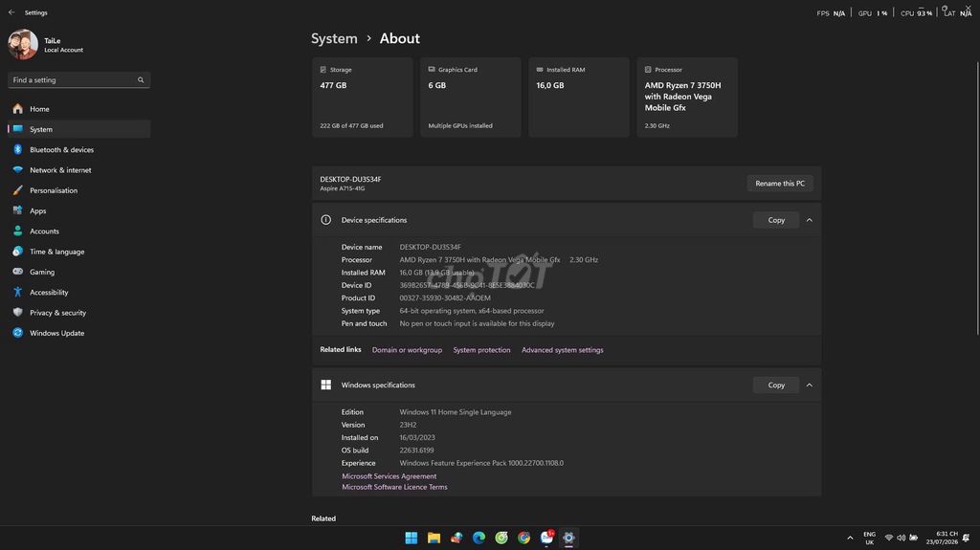The height and width of the screenshot is (550, 980).
Task: Open Google Chrome from the taskbar
Action: coord(523,539)
